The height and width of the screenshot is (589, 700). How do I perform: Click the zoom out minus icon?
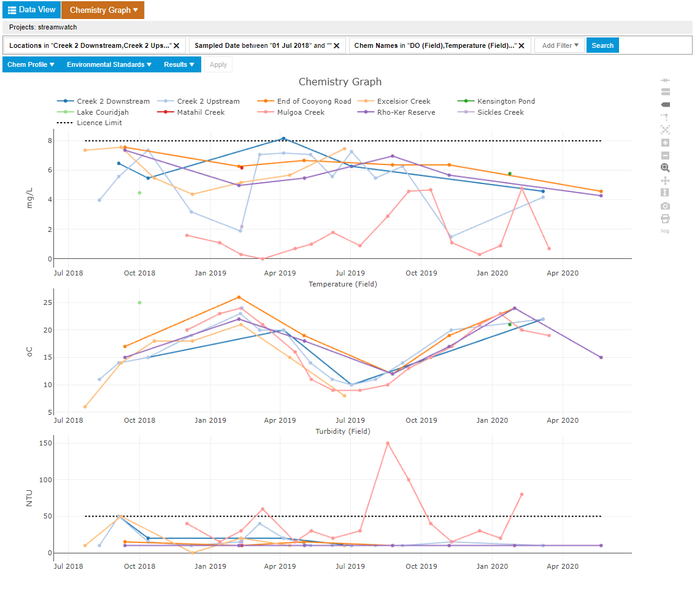pyautogui.click(x=665, y=156)
